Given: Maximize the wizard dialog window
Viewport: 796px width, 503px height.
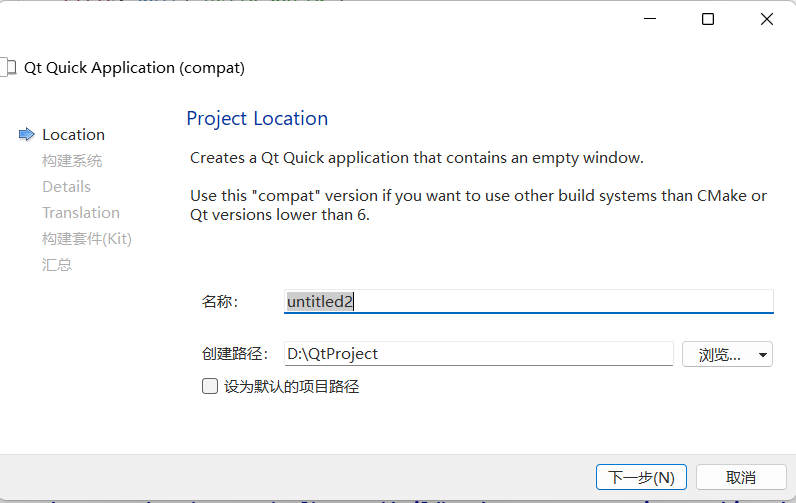Looking at the screenshot, I should [708, 19].
